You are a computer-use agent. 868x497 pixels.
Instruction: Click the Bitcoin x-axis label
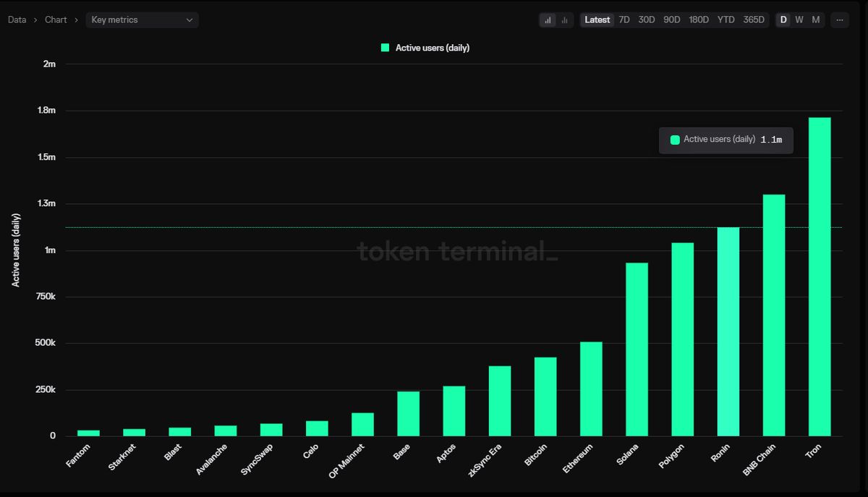tap(535, 454)
